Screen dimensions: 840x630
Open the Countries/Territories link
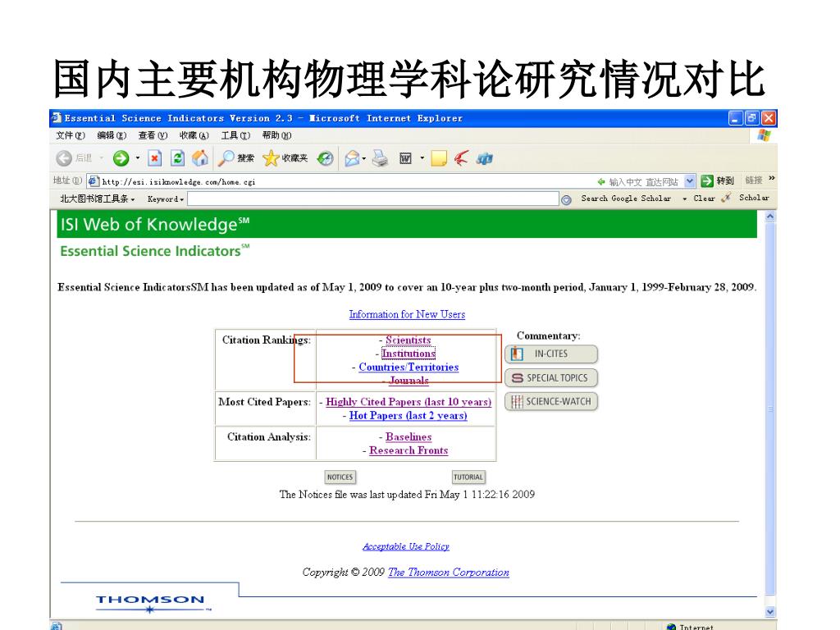tap(409, 367)
